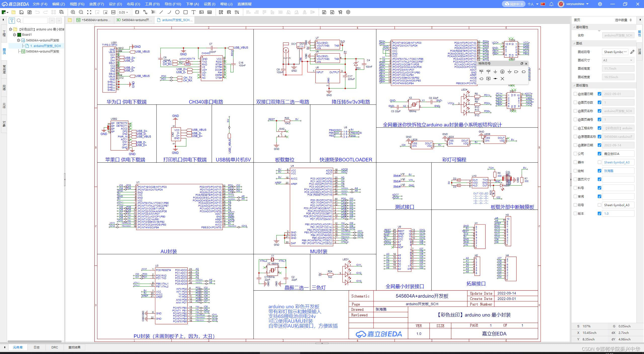Click the circle shape tool

point(177,12)
